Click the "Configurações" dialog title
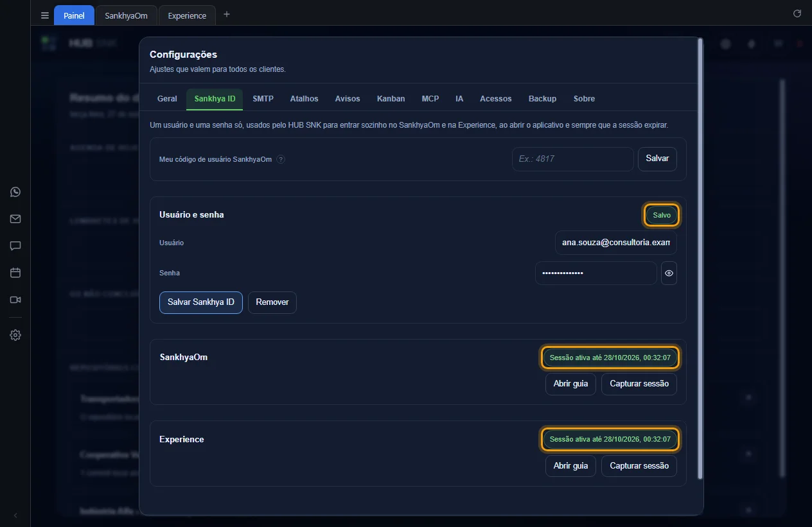Screen dimensions: 812x527 (x=184, y=55)
